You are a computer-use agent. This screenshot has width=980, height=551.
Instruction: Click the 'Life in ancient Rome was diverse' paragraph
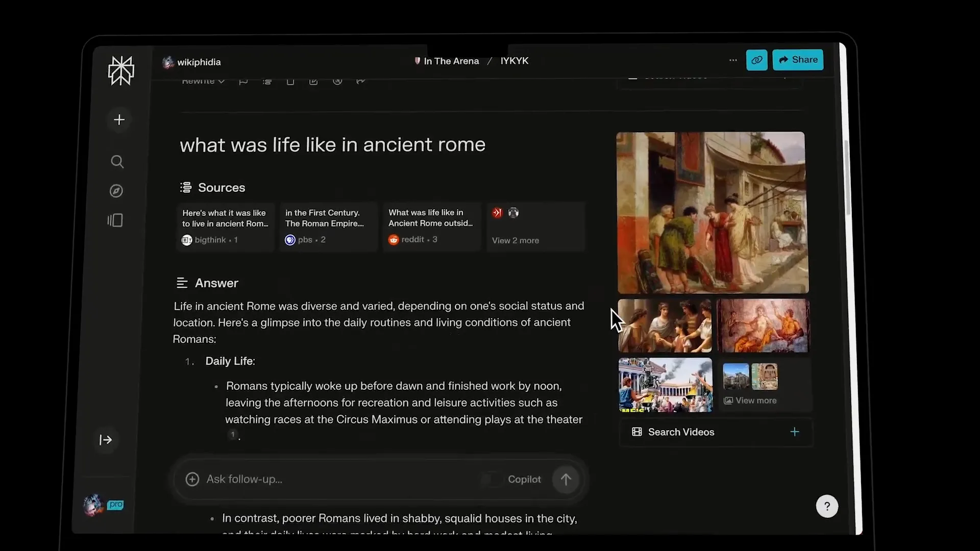pos(378,322)
